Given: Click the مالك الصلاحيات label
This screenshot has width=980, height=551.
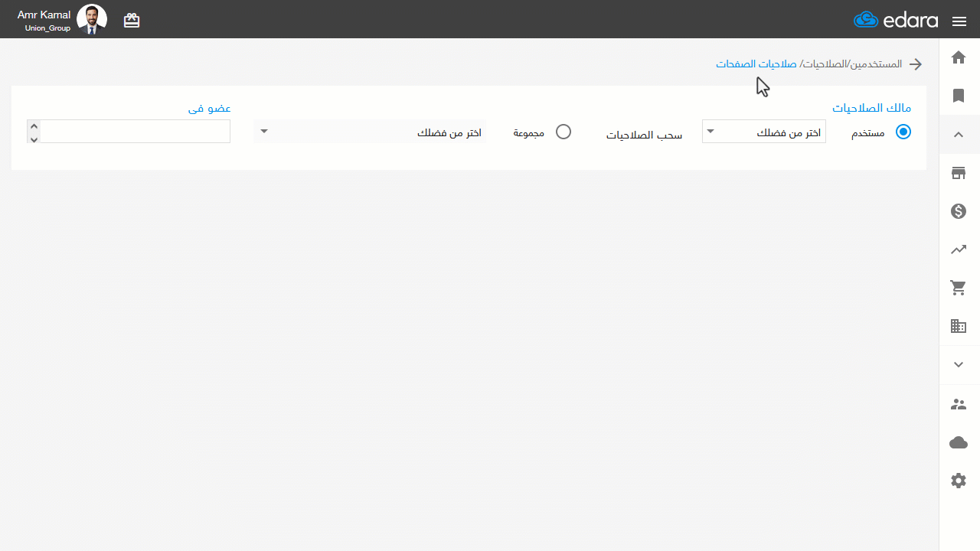Looking at the screenshot, I should point(871,108).
